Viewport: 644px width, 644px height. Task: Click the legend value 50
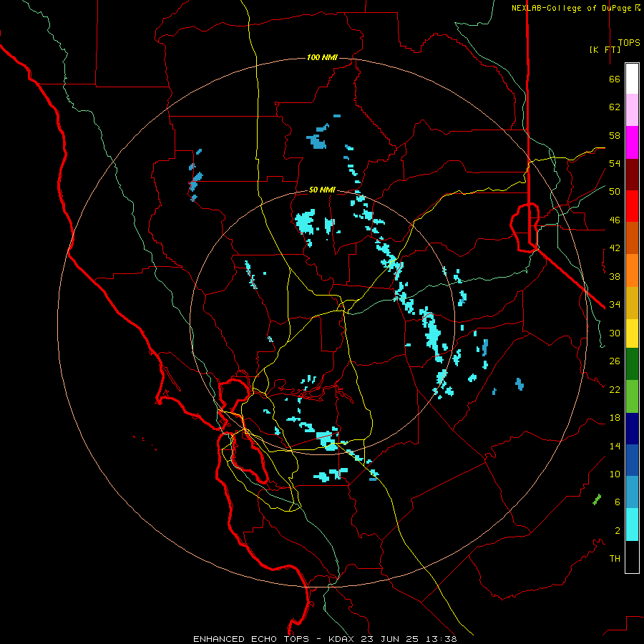click(x=615, y=192)
